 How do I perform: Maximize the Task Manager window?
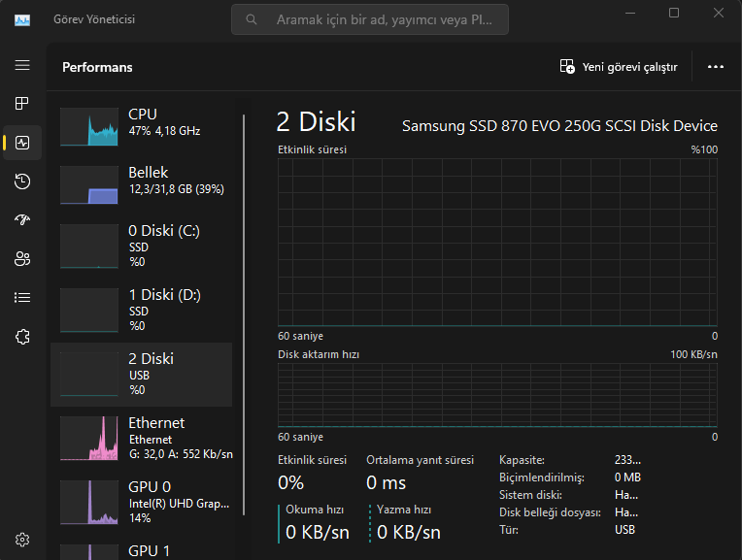click(674, 13)
